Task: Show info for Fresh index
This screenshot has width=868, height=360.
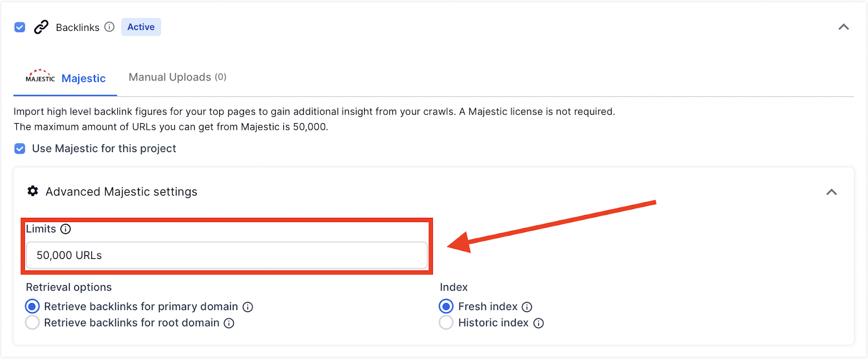Action: pyautogui.click(x=527, y=307)
